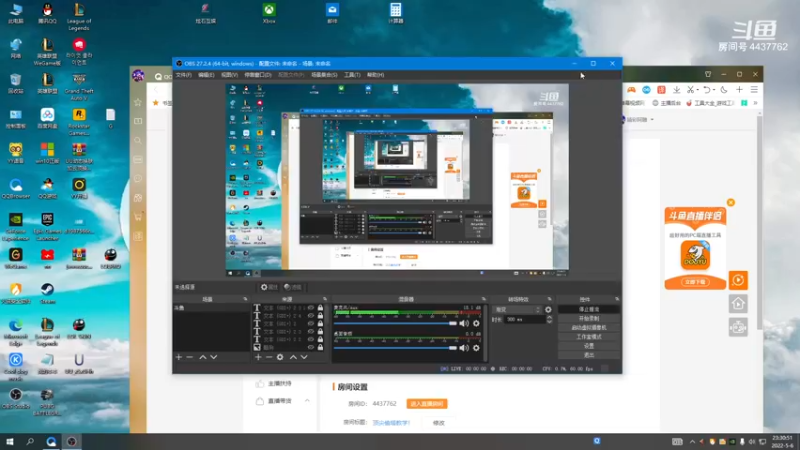Click 停止推流 stop streaming button
Viewport: 800px width, 450px height.
click(x=589, y=309)
